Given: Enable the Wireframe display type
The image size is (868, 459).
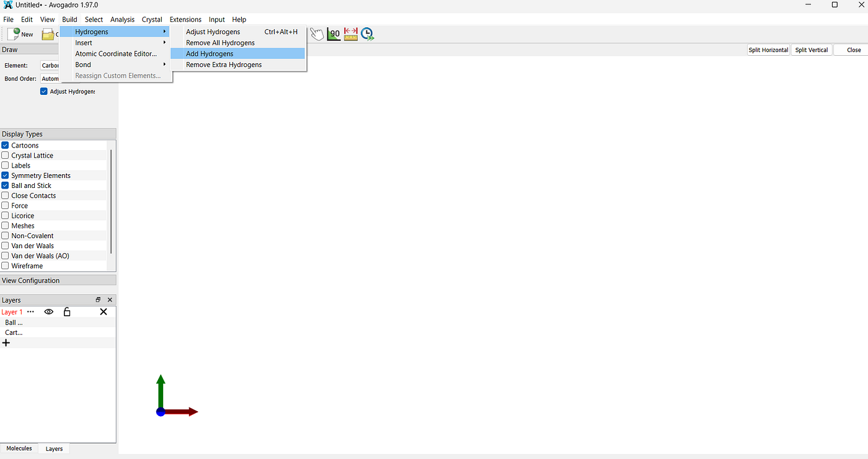Looking at the screenshot, I should 5,265.
